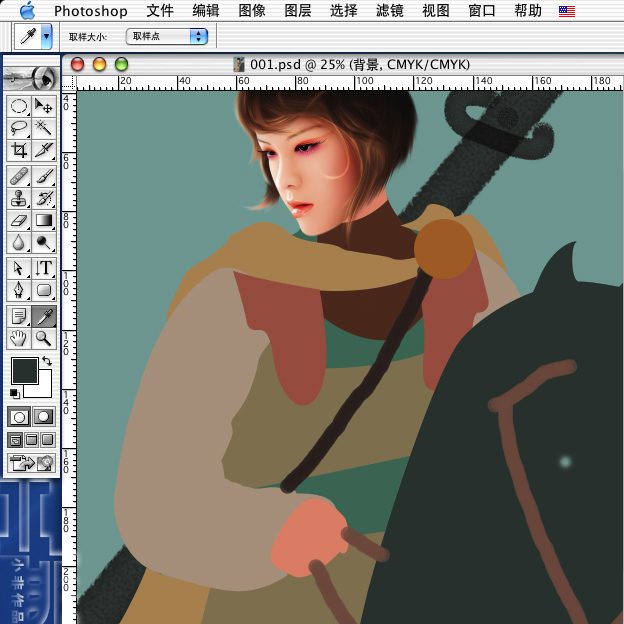The image size is (624, 624).
Task: Switch to Standard editing mode
Action: (19, 417)
